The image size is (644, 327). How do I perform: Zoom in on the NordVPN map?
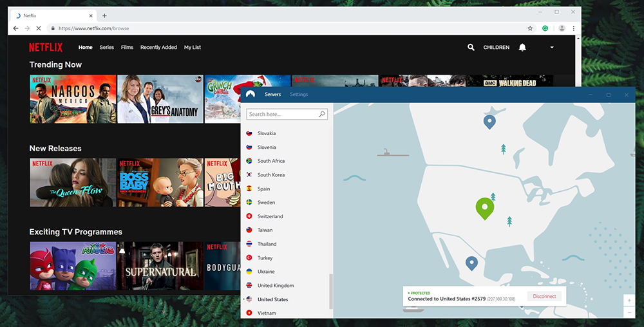(629, 301)
